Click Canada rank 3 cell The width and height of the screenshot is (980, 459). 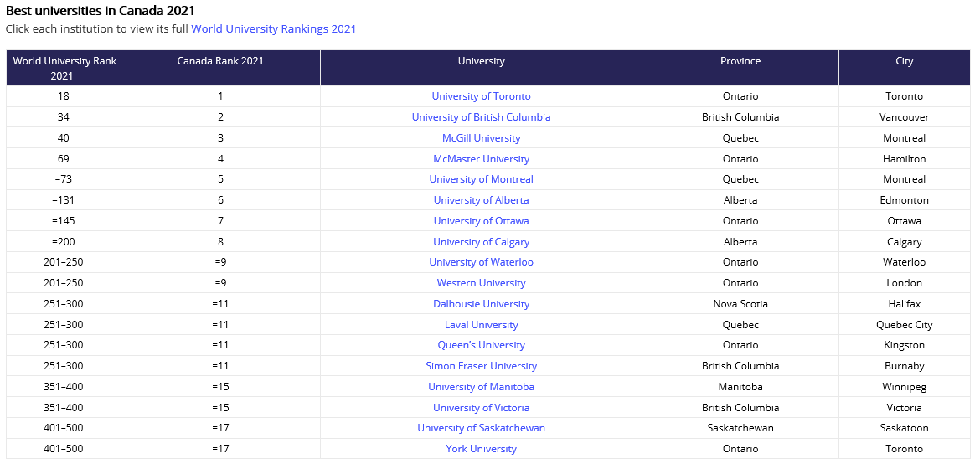point(220,137)
